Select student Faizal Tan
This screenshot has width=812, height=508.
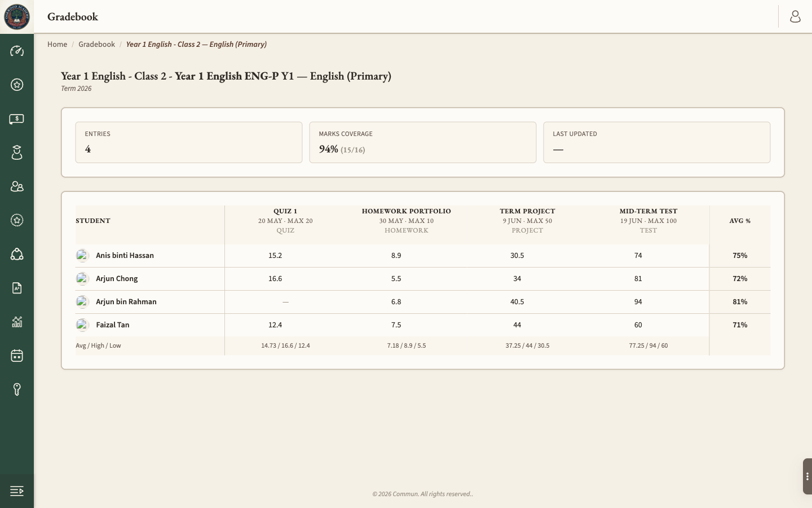(113, 325)
